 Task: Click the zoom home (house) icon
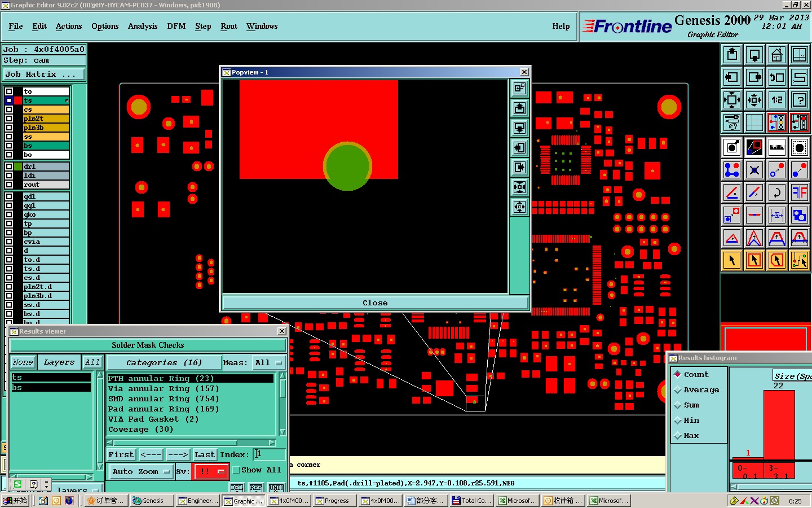(777, 55)
